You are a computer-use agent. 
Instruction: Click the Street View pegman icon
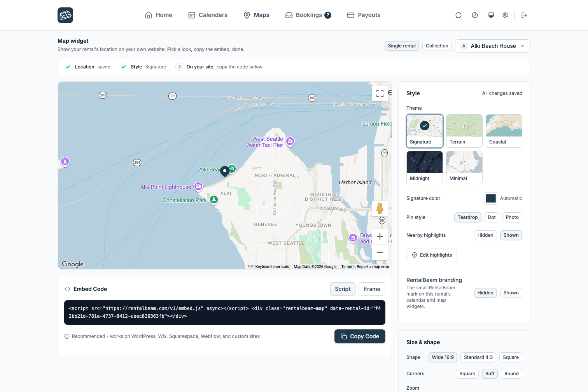tap(380, 208)
